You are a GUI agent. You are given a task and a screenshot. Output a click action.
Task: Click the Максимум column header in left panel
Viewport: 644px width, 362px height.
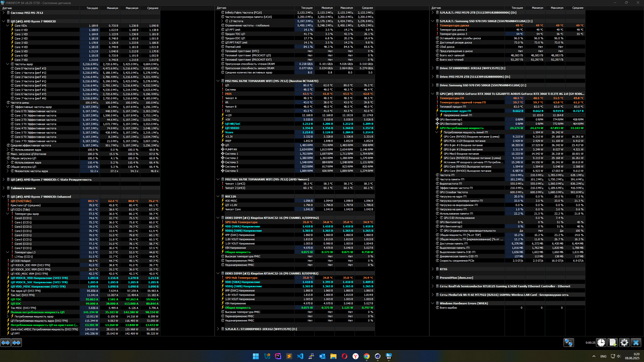click(132, 8)
